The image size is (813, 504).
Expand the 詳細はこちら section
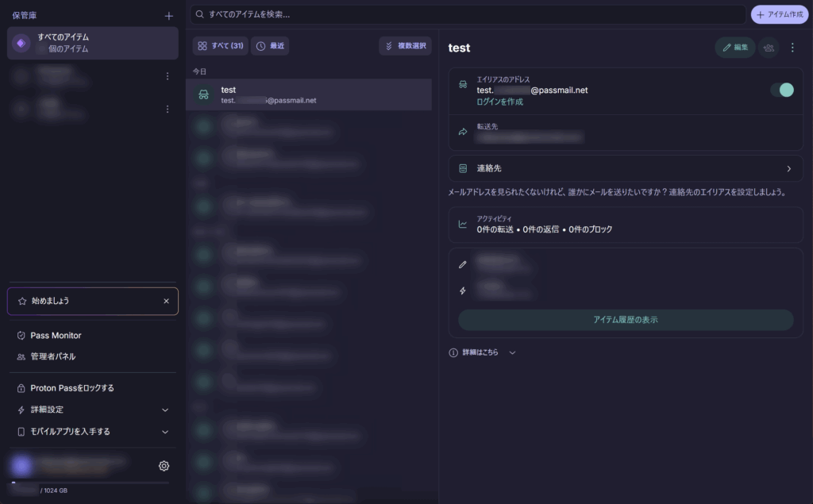pyautogui.click(x=482, y=352)
